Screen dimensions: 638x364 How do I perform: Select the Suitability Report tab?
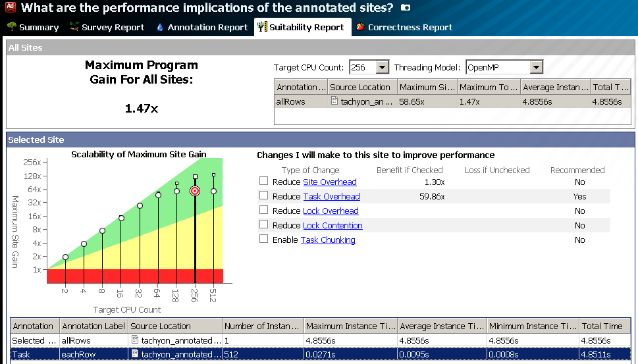click(303, 27)
